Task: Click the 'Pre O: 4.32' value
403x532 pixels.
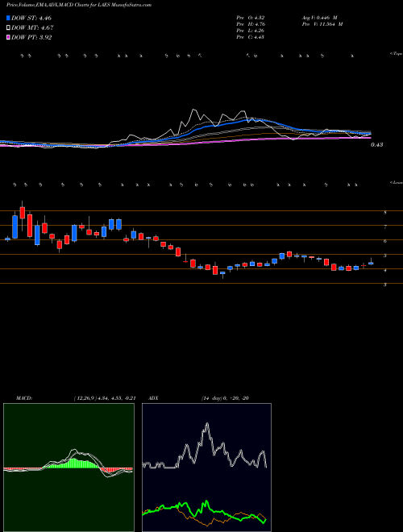Action: (x=251, y=18)
